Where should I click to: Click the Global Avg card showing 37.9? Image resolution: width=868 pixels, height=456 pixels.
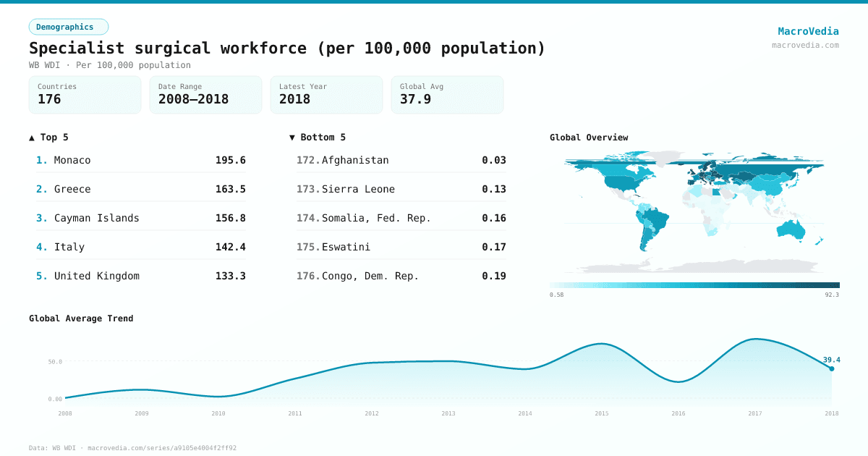pos(447,94)
